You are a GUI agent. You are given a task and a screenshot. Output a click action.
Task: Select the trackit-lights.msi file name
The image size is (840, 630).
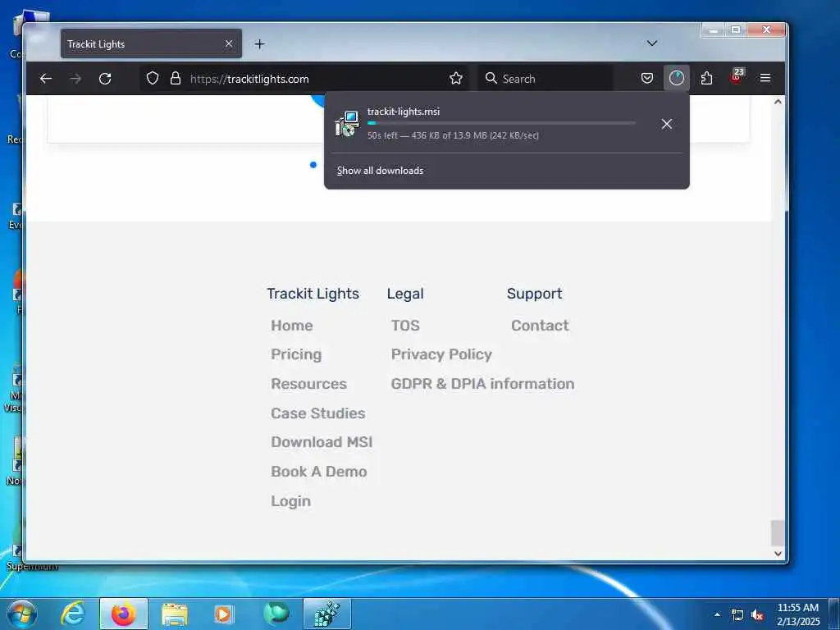pyautogui.click(x=404, y=112)
